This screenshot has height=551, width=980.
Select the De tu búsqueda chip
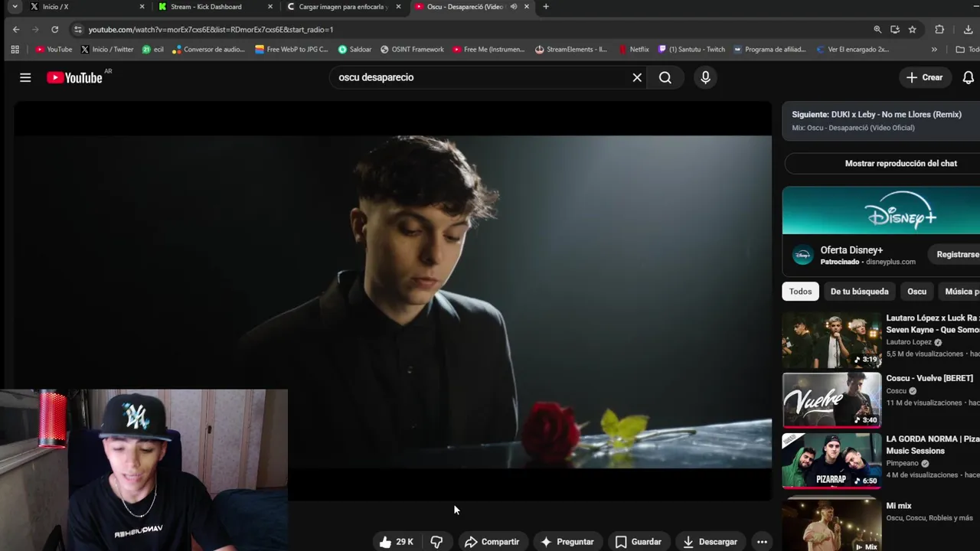(859, 292)
